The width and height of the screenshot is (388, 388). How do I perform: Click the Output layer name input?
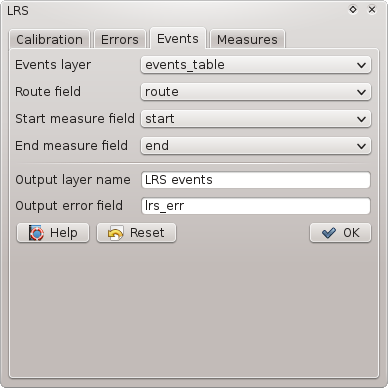[256, 180]
